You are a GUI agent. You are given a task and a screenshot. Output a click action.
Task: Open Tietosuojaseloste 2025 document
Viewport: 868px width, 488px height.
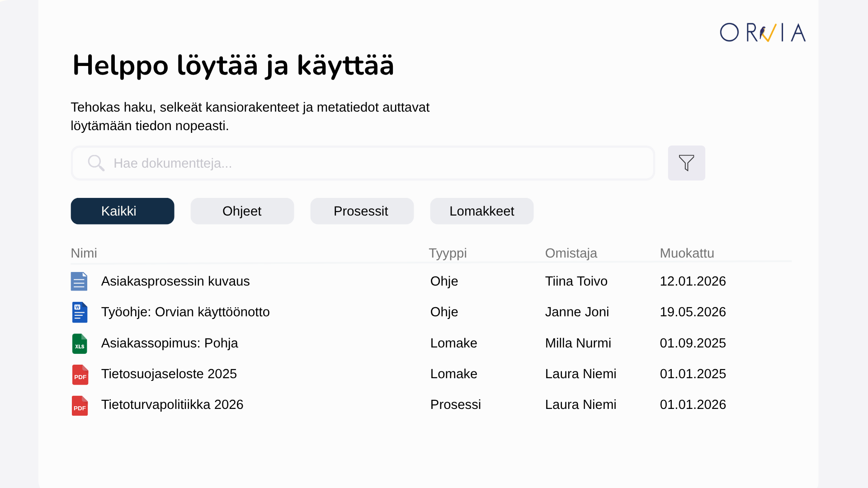point(169,374)
